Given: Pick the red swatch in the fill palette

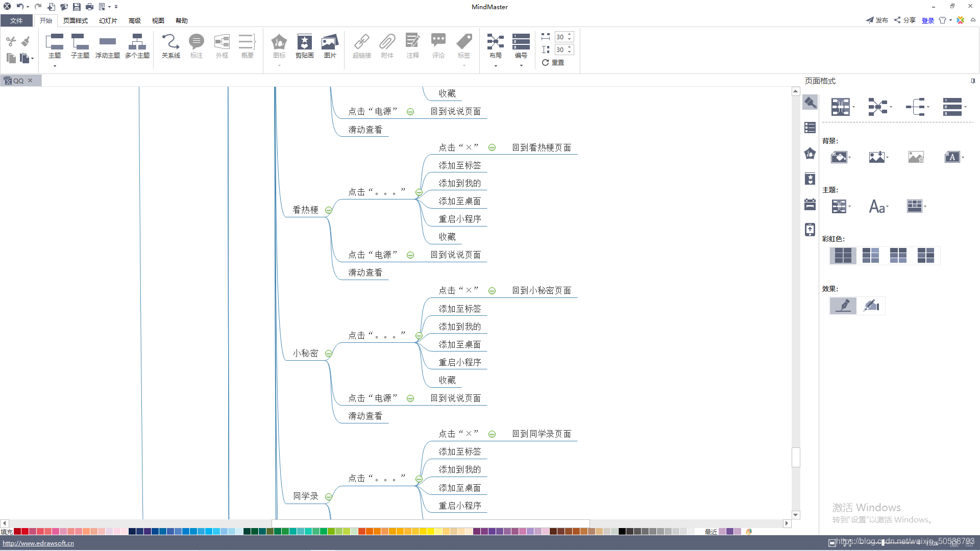Looking at the screenshot, I should point(24,532).
